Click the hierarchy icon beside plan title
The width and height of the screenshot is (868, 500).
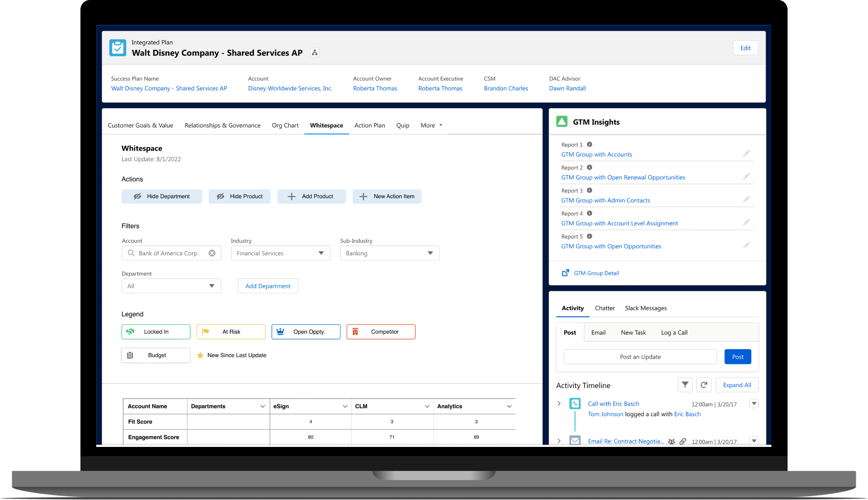pos(315,53)
